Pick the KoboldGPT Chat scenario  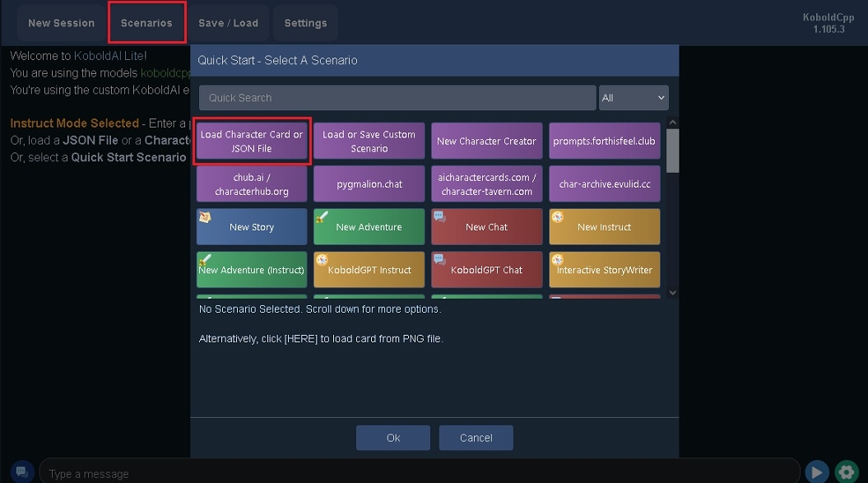pos(486,270)
